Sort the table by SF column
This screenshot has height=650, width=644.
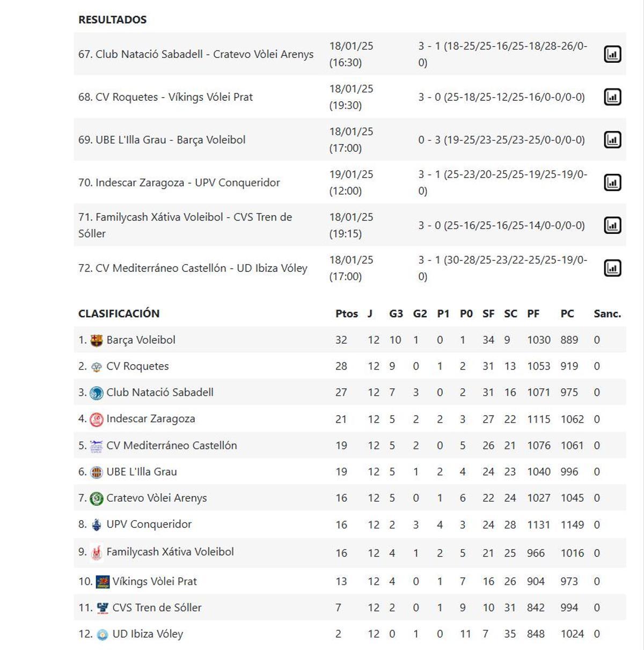click(x=489, y=314)
